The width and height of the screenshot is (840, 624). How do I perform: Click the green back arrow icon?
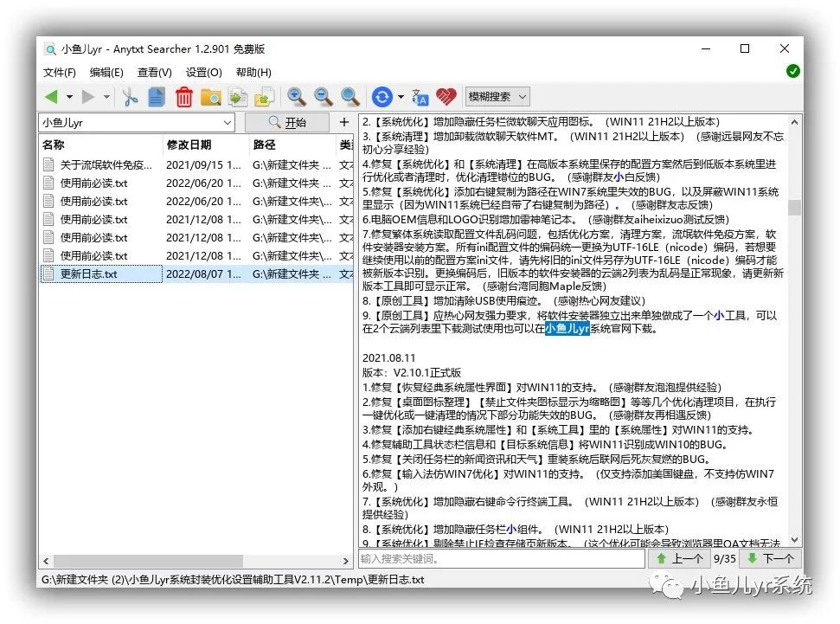(51, 97)
